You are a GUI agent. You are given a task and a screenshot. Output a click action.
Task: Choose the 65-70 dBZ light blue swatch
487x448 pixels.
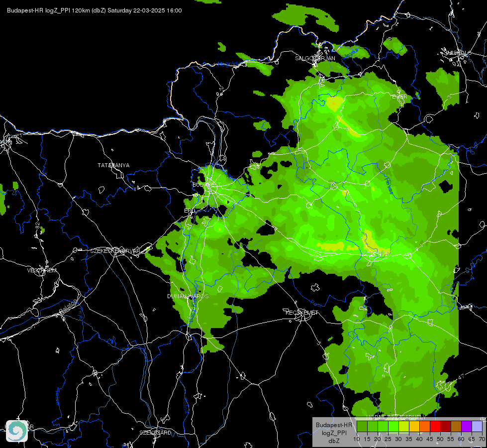(x=477, y=427)
